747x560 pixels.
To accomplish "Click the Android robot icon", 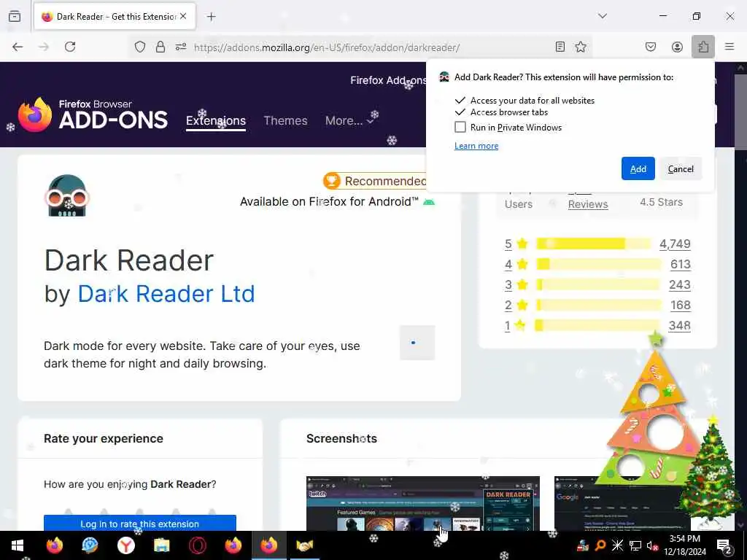I will pos(429,202).
